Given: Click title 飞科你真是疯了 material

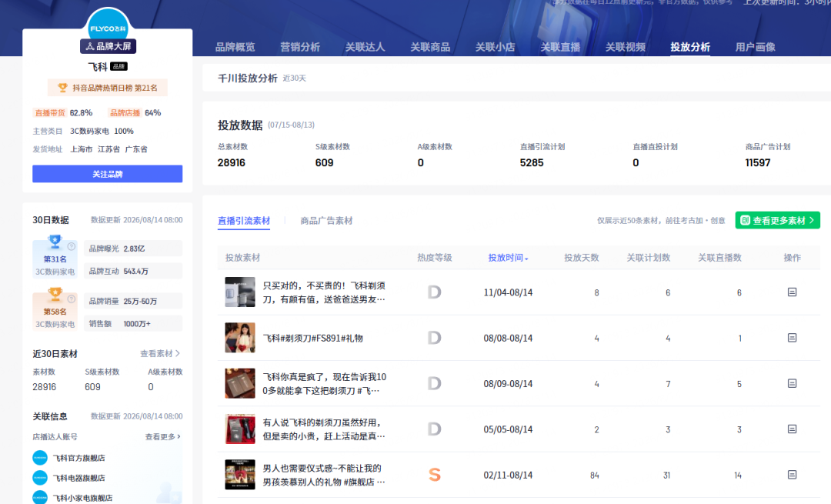Looking at the screenshot, I should pos(325,384).
